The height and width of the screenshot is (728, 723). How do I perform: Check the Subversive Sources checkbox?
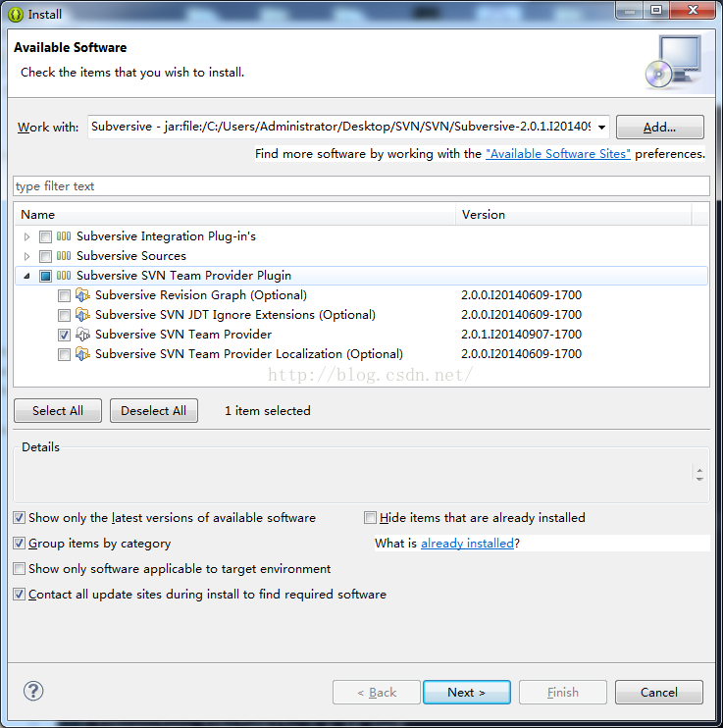coord(45,256)
